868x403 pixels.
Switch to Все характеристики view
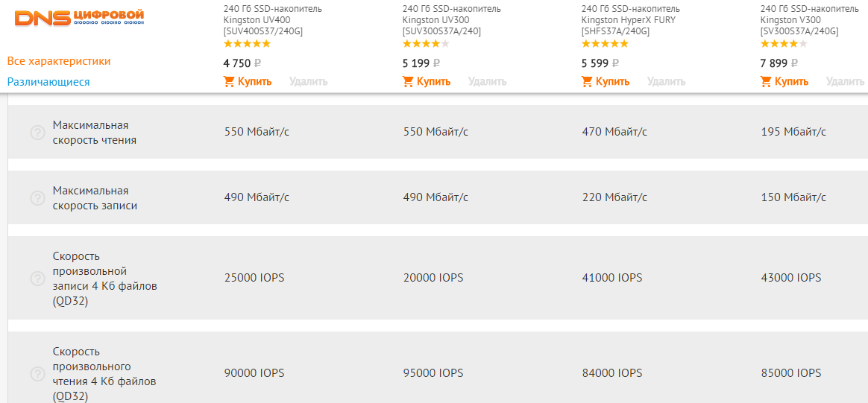coord(59,61)
